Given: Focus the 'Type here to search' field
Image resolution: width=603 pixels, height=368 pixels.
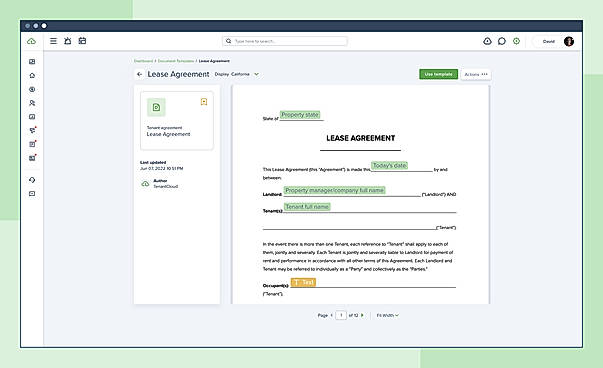Looking at the screenshot, I should click(285, 41).
